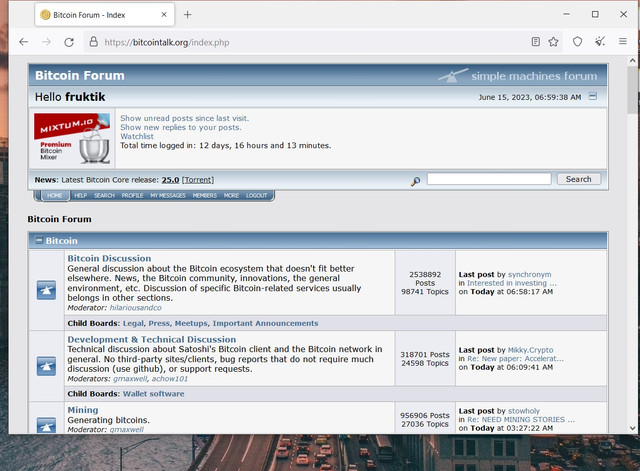The image size is (640, 471).
Task: Reload the page with refresh icon
Action: 69,42
